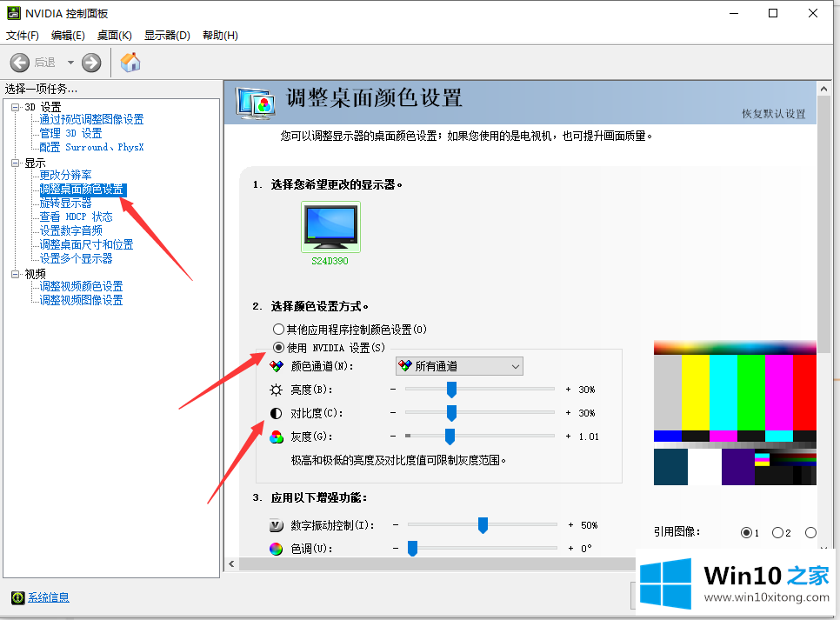Open 通过预览调整图像设置 task
Viewport: 840px width, 620px height.
coord(91,119)
